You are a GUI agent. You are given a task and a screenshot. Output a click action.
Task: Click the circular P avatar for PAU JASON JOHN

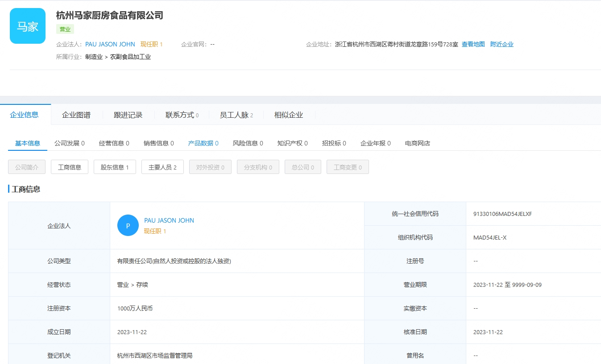[128, 225]
